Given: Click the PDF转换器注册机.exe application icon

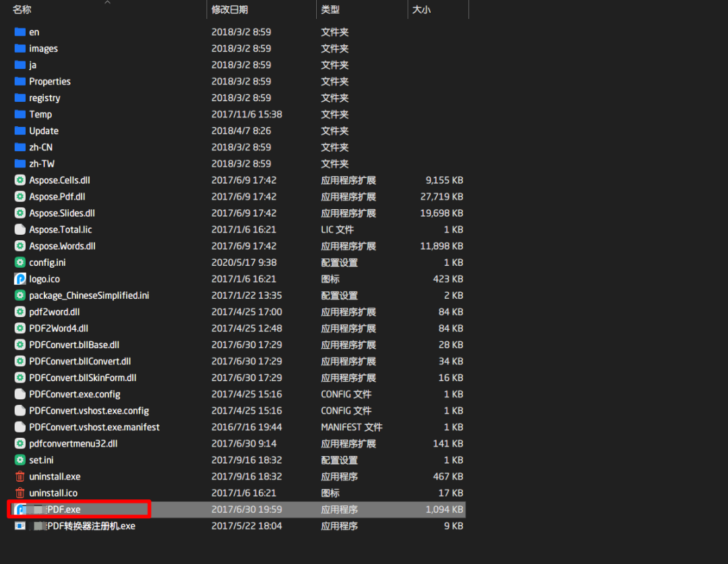Looking at the screenshot, I should pos(20,526).
